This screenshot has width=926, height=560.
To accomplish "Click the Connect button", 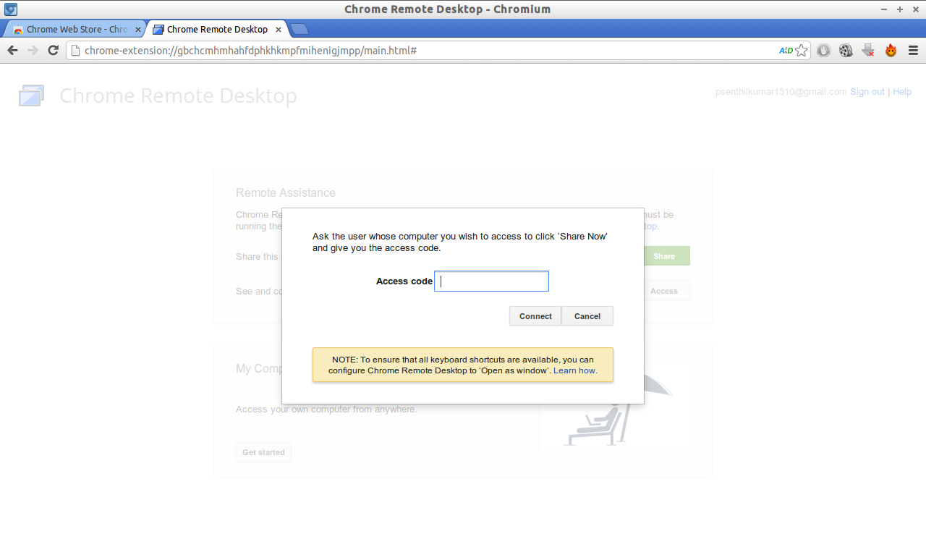I will pyautogui.click(x=535, y=316).
